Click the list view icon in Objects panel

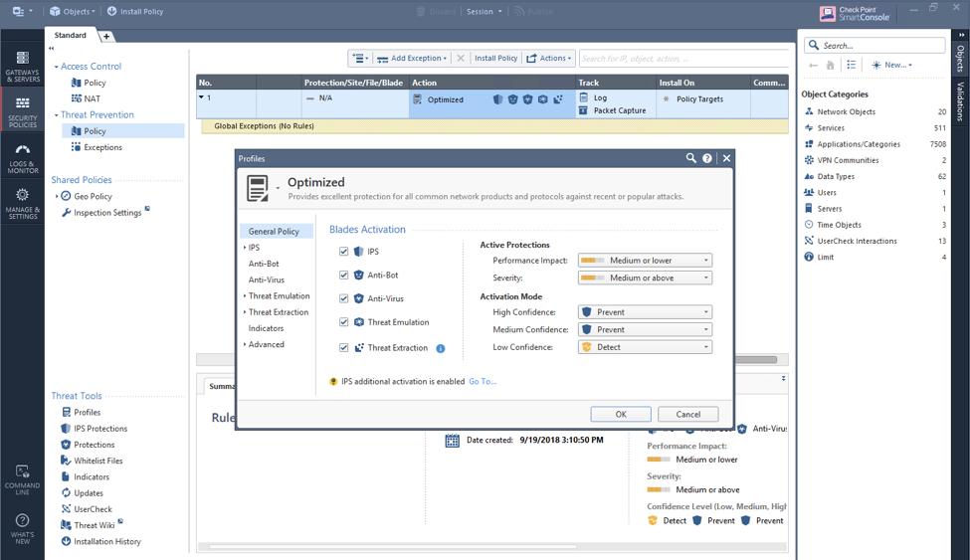[852, 65]
